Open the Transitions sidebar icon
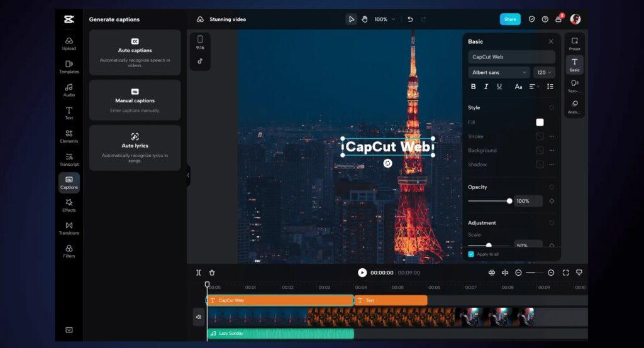The height and width of the screenshot is (348, 644). [69, 228]
